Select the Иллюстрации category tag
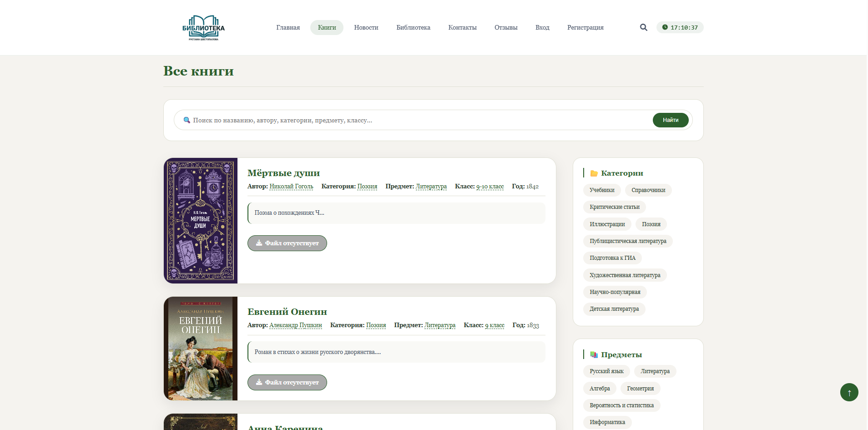This screenshot has height=430, width=868. (607, 224)
